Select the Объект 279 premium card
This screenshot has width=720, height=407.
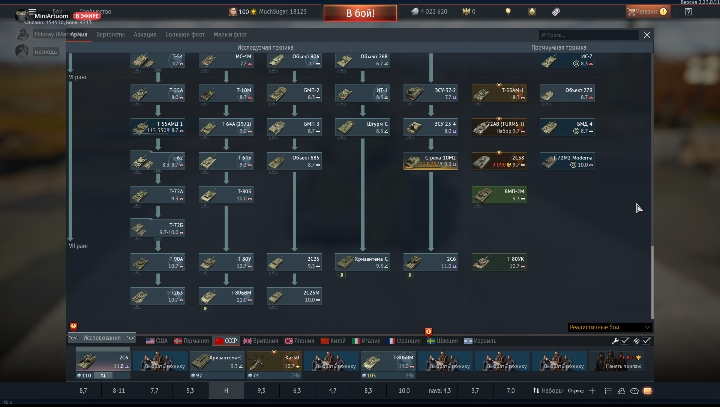tap(567, 93)
